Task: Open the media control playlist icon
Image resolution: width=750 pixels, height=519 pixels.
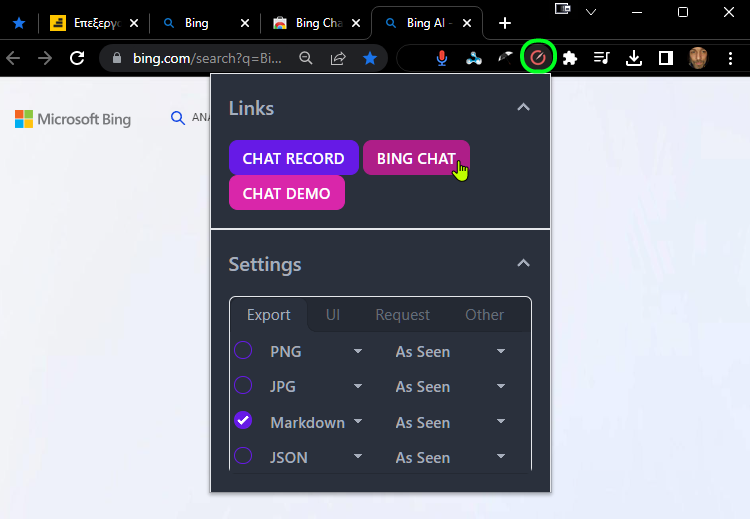Action: pos(602,58)
